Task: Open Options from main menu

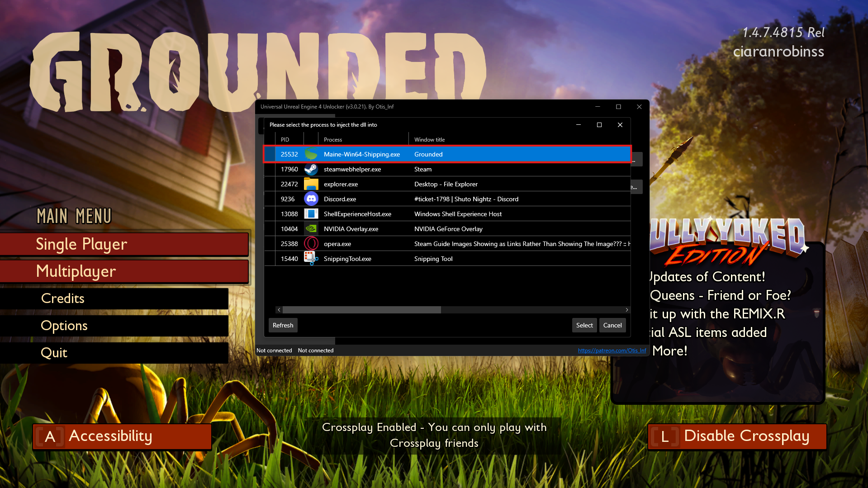Action: tap(114, 326)
